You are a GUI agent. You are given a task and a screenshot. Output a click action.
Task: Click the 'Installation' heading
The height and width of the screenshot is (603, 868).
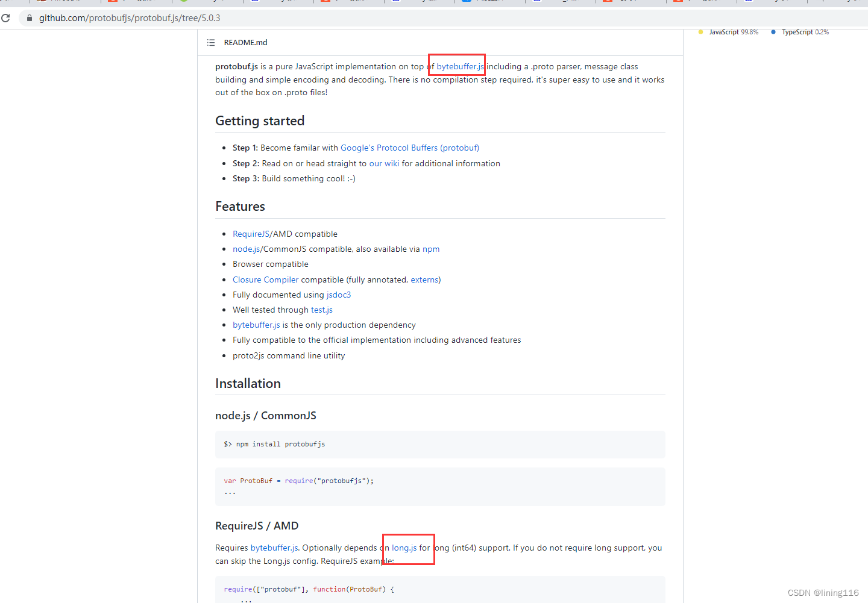point(248,384)
